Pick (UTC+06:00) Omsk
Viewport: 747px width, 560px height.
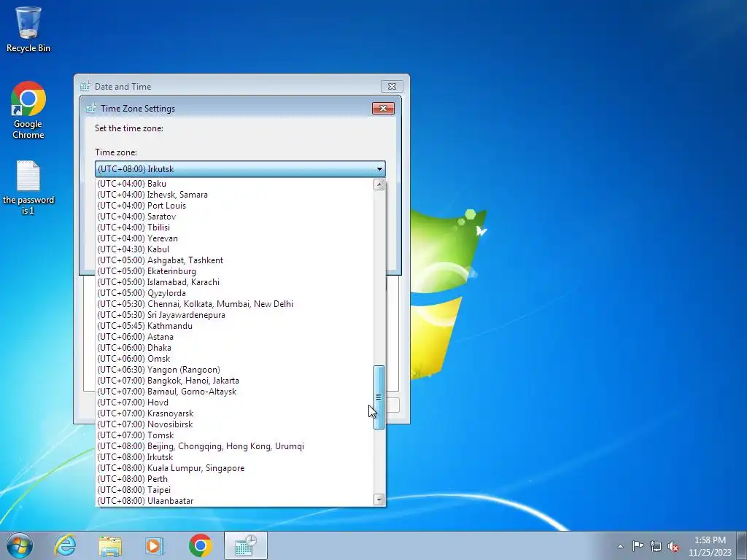tap(234, 359)
